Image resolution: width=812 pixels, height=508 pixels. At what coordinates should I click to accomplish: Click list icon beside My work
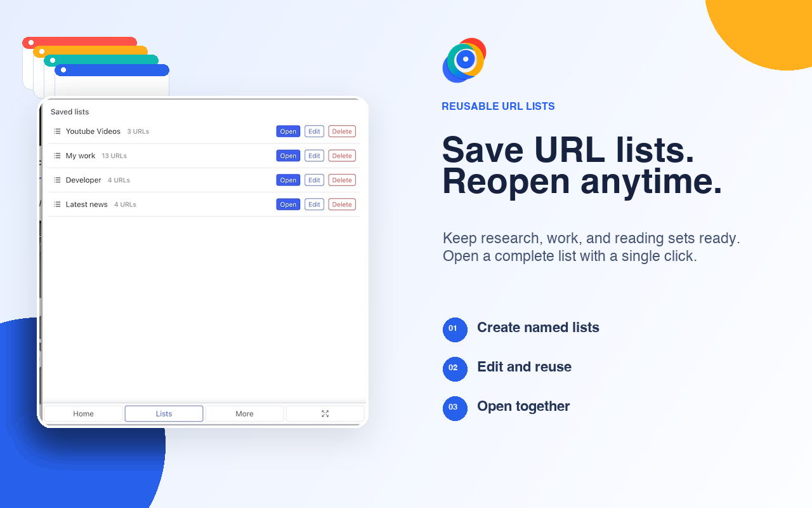[x=57, y=156]
